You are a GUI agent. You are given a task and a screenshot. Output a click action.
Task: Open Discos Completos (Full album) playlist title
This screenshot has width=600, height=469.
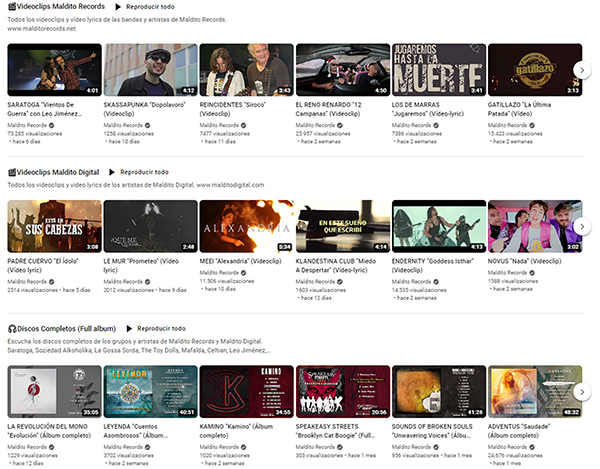(66, 329)
